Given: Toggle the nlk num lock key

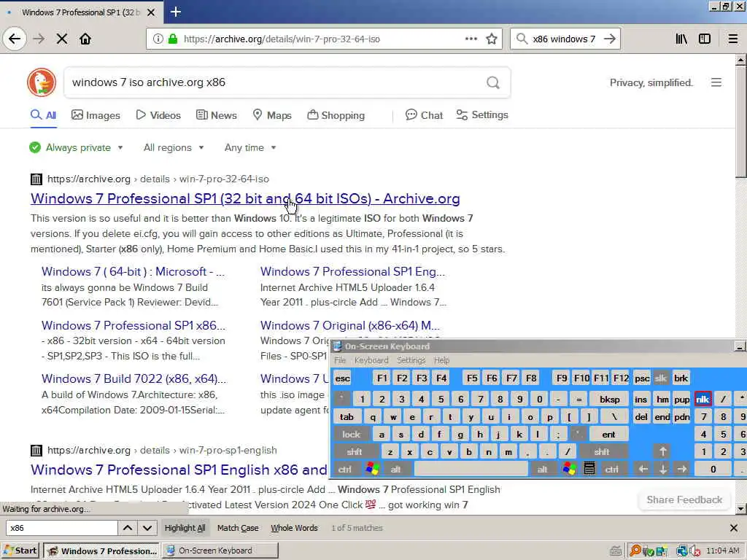Looking at the screenshot, I should pos(703,400).
